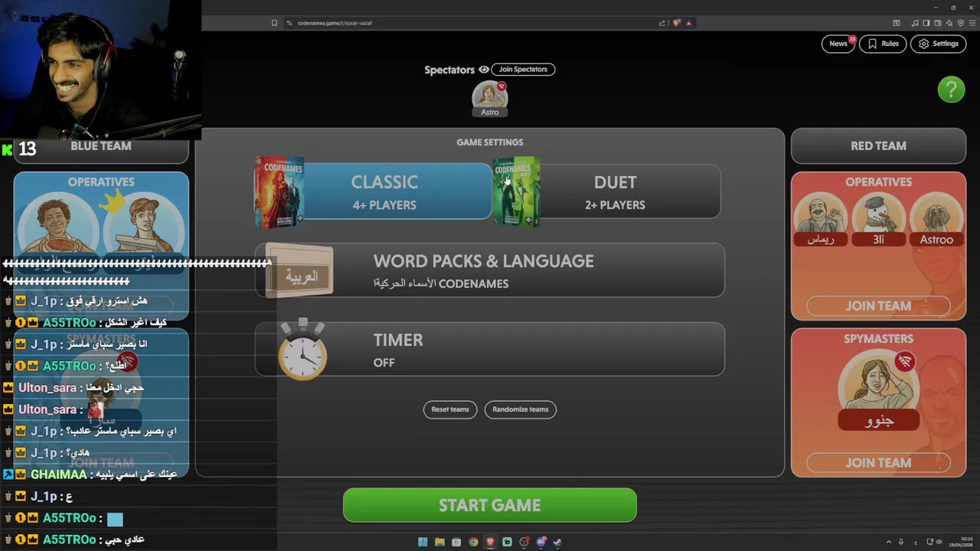Click the browser bookmark icon
Viewport: 980px width, 551px height.
pyautogui.click(x=274, y=23)
